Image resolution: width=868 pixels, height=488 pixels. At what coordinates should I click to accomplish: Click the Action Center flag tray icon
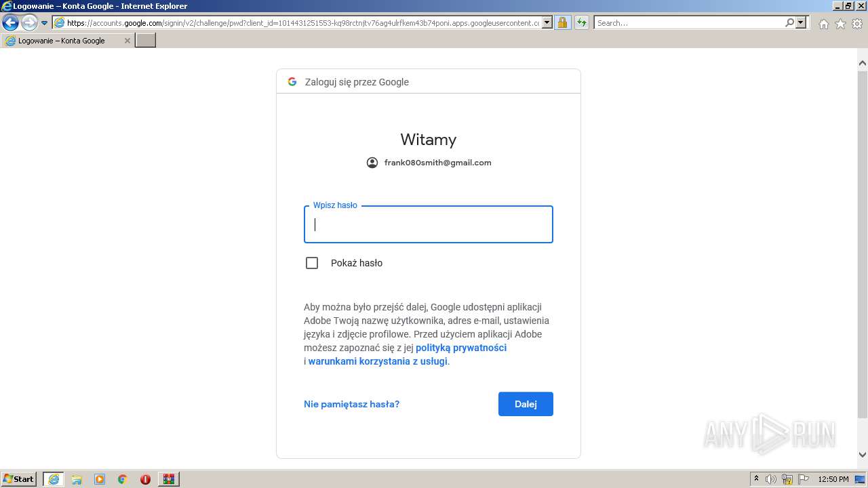coord(804,479)
